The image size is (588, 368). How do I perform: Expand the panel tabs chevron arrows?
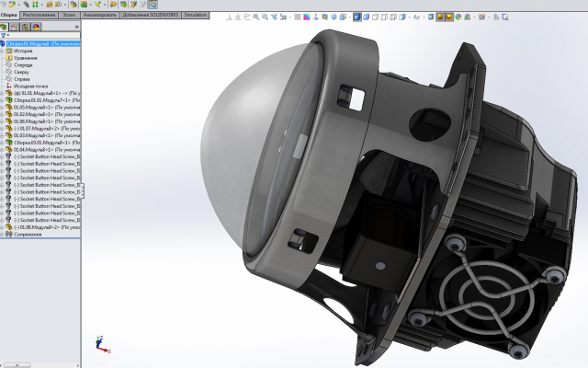pyautogui.click(x=77, y=27)
